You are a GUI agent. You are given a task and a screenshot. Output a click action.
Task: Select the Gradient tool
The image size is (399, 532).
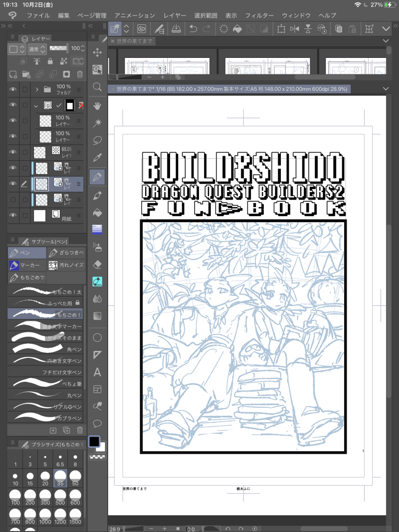tap(97, 316)
